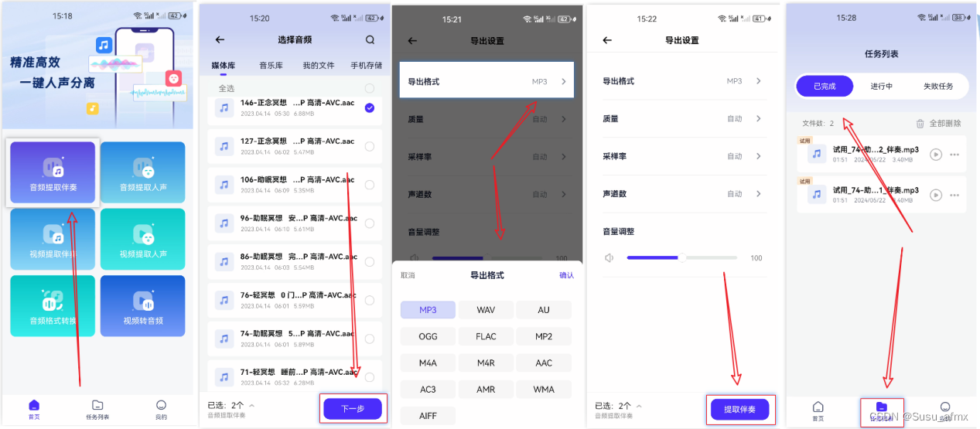The height and width of the screenshot is (429, 980).
Task: Choose the AIFF format option
Action: click(x=428, y=416)
